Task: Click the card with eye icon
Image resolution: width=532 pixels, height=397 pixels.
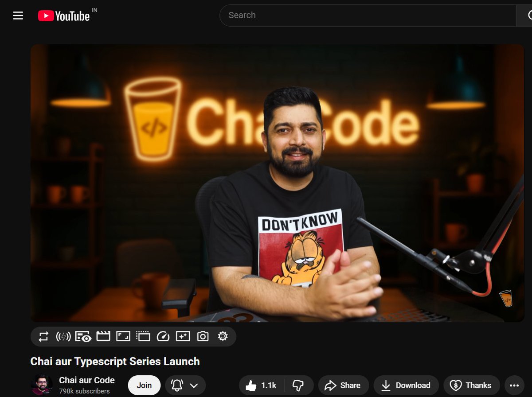Action: click(x=83, y=337)
